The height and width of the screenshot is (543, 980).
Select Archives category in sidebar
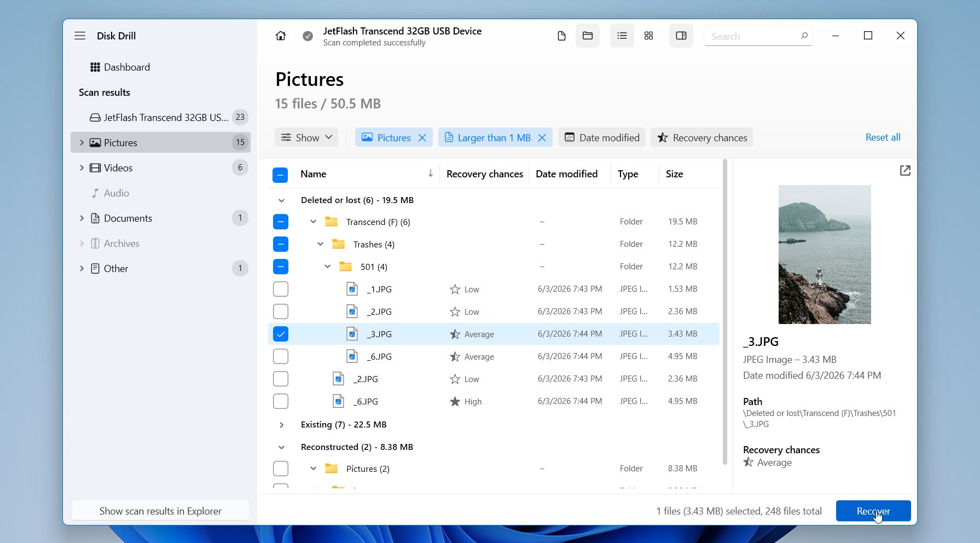[x=160, y=243]
